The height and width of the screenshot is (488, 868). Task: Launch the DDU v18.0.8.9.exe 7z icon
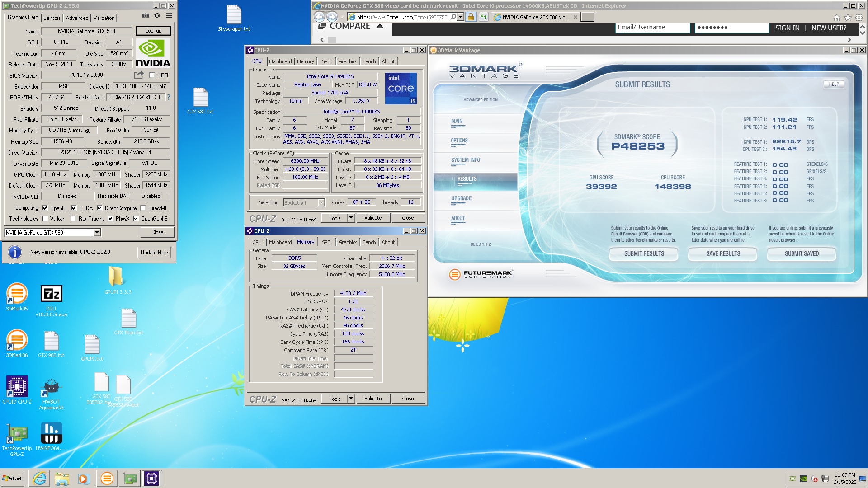tap(51, 300)
